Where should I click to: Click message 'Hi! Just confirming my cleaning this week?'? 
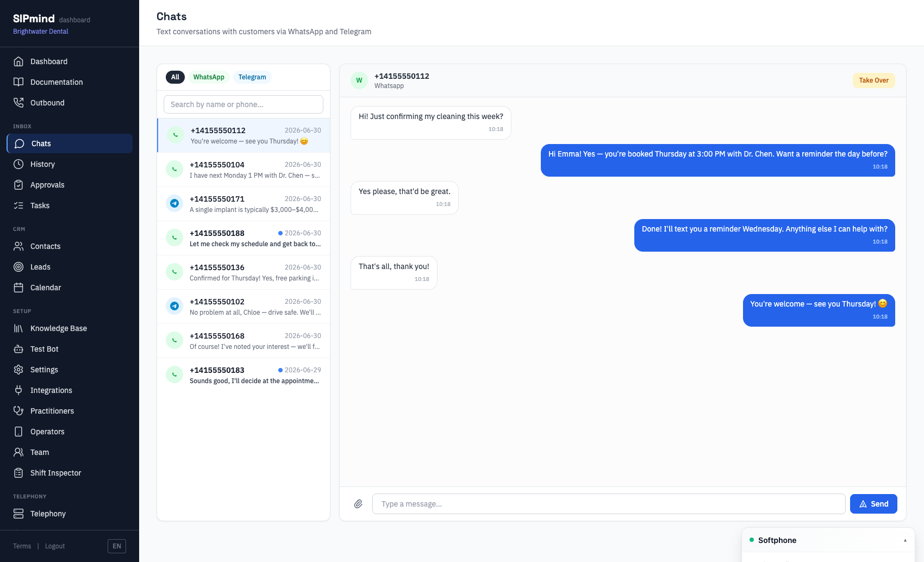coord(431,123)
